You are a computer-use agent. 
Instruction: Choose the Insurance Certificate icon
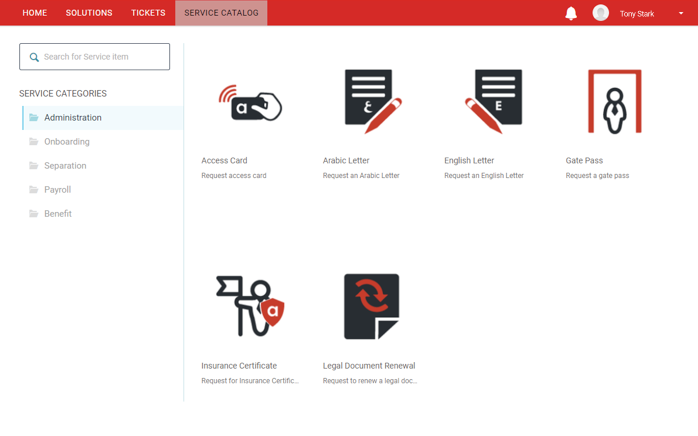click(250, 306)
